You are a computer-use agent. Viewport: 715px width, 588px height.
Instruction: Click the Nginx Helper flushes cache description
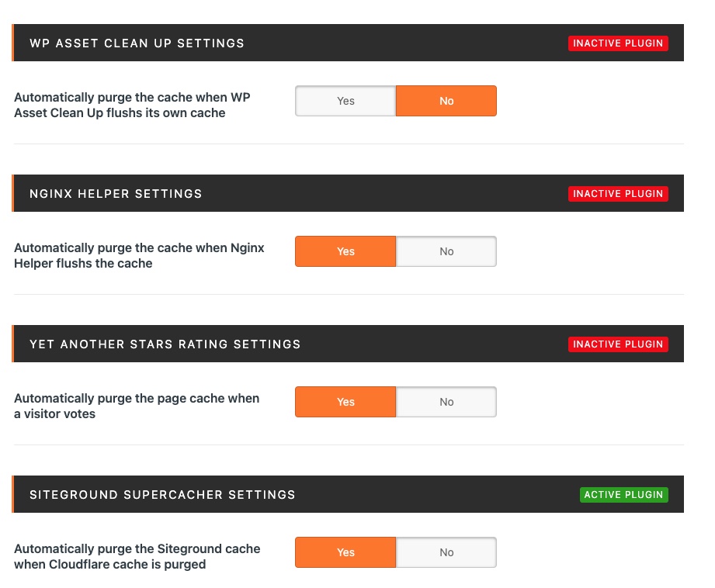coord(139,256)
